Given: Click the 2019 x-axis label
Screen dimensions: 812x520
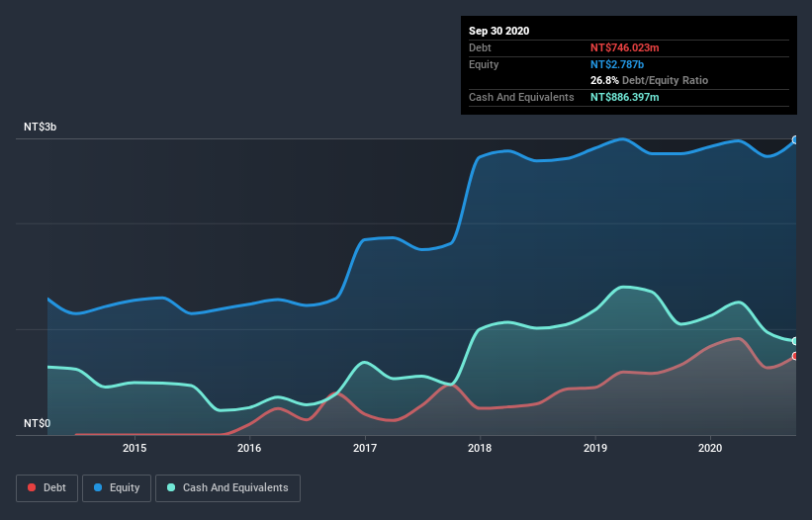Looking at the screenshot, I should (595, 448).
